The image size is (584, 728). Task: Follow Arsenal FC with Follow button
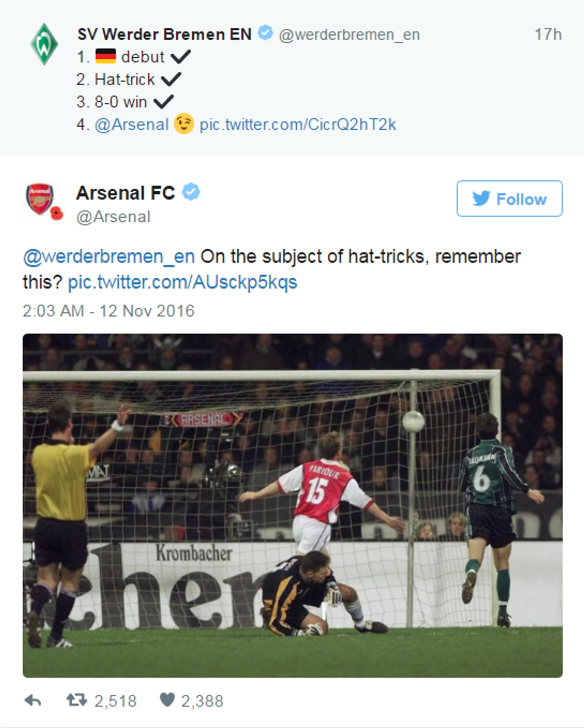click(x=509, y=199)
